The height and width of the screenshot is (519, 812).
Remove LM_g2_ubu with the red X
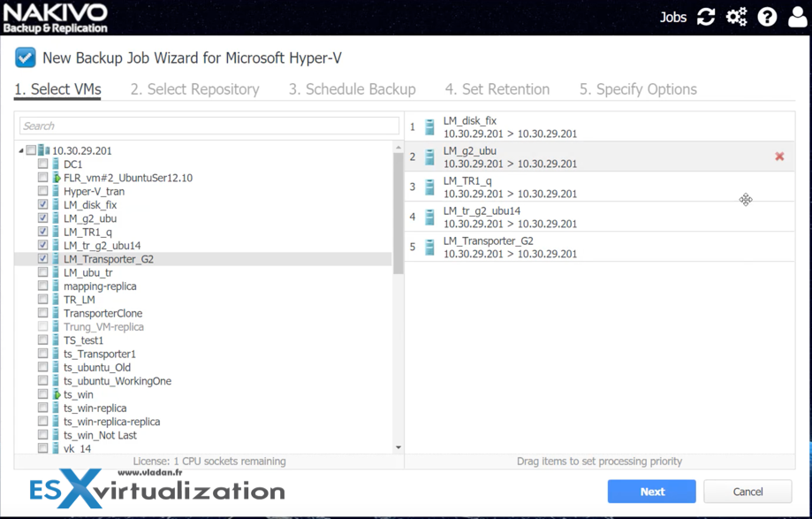(779, 156)
